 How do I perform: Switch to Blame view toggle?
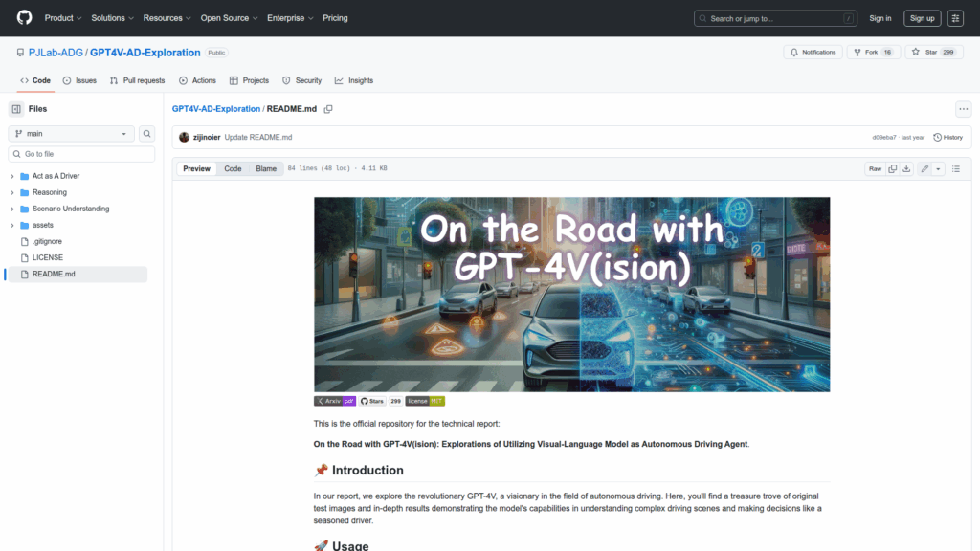[266, 168]
